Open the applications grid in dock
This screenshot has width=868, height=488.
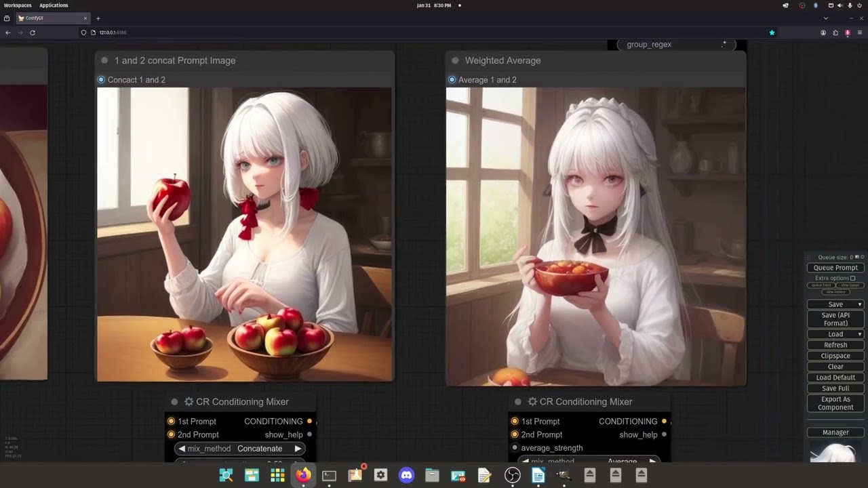pos(277,475)
